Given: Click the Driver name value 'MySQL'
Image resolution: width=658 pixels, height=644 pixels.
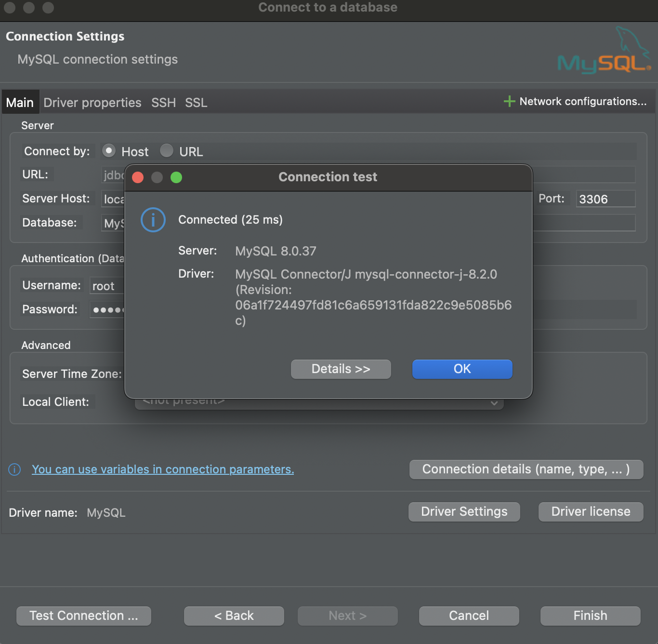Looking at the screenshot, I should tap(106, 513).
